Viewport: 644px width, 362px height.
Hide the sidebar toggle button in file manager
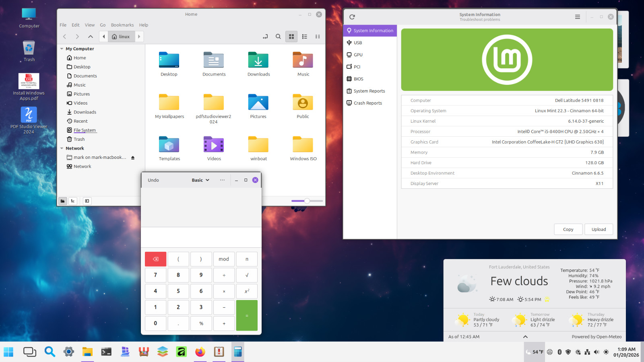(x=87, y=201)
